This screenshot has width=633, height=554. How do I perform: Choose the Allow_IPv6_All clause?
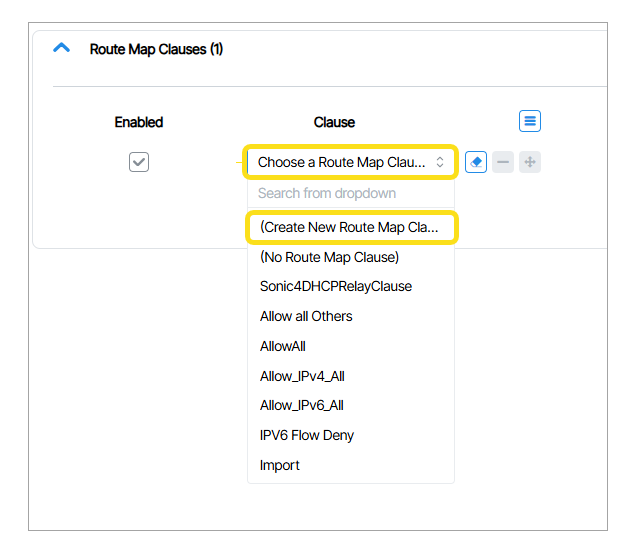[302, 405]
